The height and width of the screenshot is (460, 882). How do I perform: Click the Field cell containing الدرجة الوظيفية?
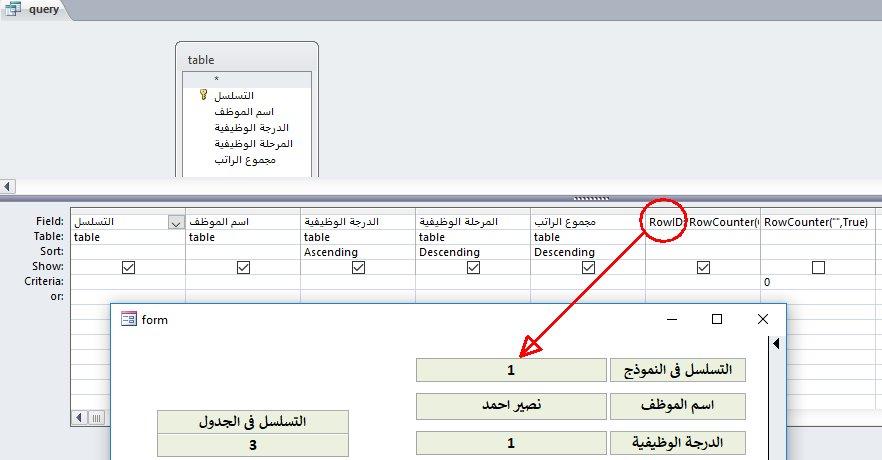tap(358, 222)
